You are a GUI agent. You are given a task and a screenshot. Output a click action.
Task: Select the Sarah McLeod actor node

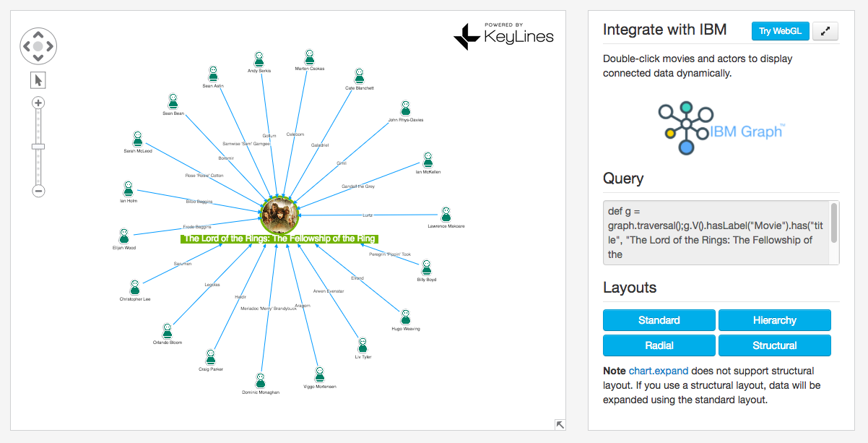coord(137,139)
